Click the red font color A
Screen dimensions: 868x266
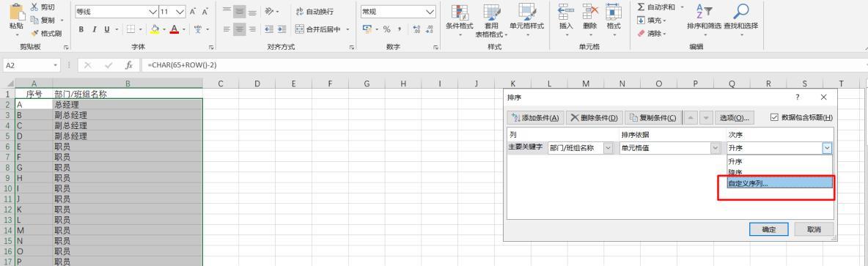pos(174,29)
